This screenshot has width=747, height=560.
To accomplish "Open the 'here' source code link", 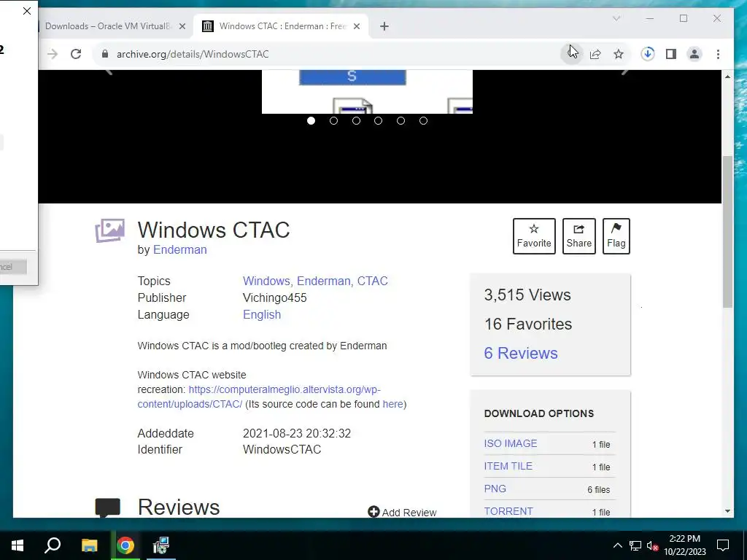I will click(x=392, y=404).
